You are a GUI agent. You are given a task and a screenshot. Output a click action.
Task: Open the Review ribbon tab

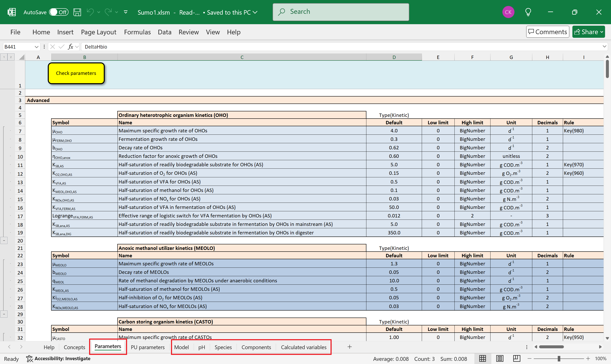[189, 32]
